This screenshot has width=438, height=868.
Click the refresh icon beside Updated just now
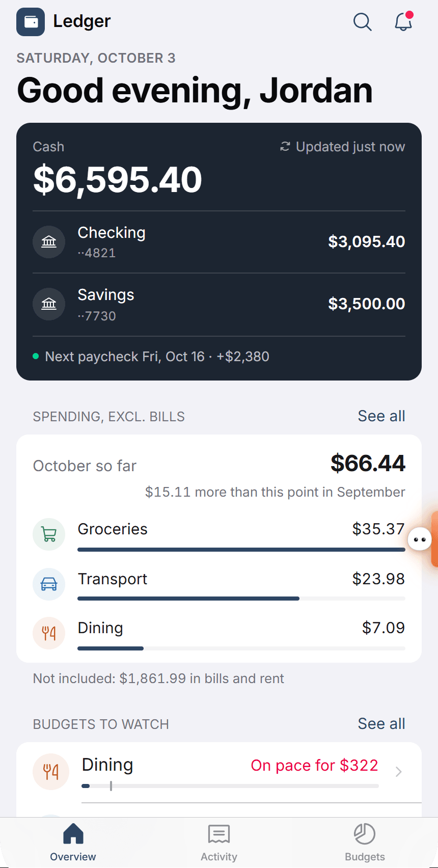coord(285,147)
